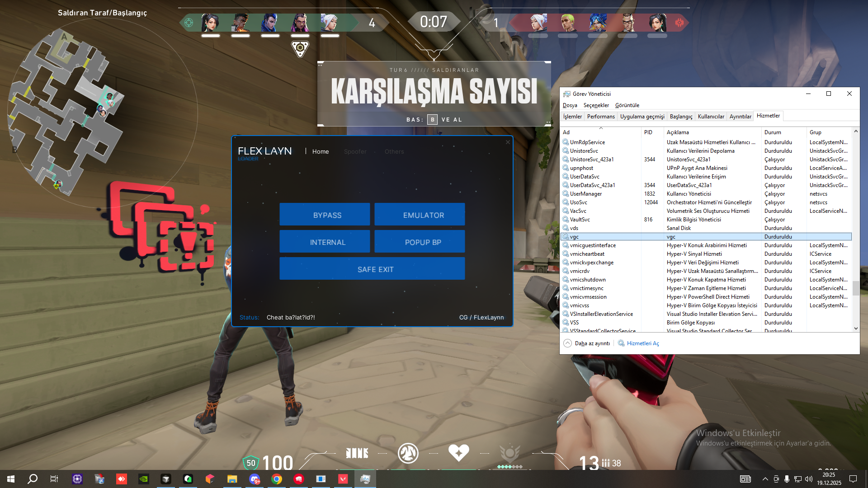Viewport: 868px width, 488px height.
Task: Select Home tab in Flex Layn loader
Action: click(321, 151)
